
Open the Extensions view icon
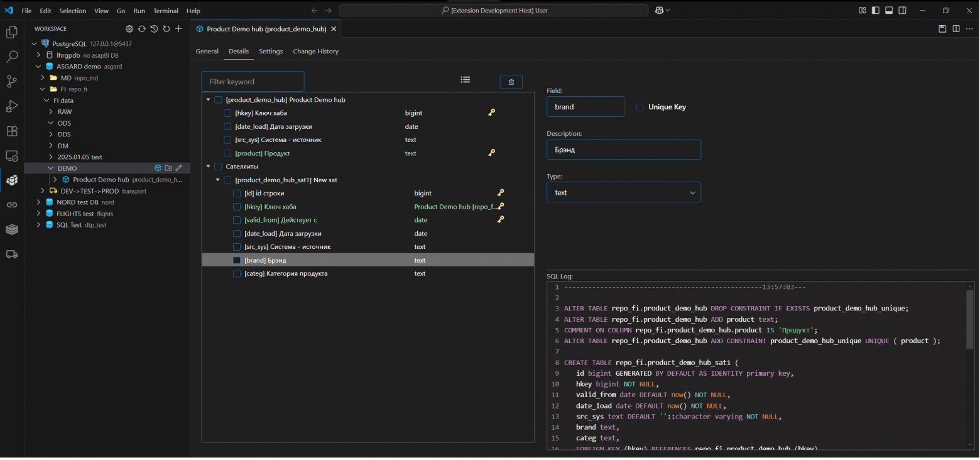coord(11,131)
